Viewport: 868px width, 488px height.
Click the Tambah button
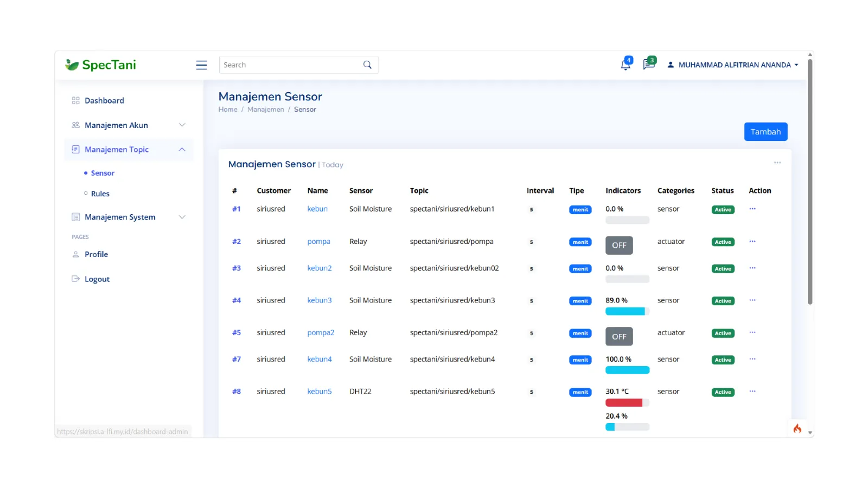click(765, 132)
